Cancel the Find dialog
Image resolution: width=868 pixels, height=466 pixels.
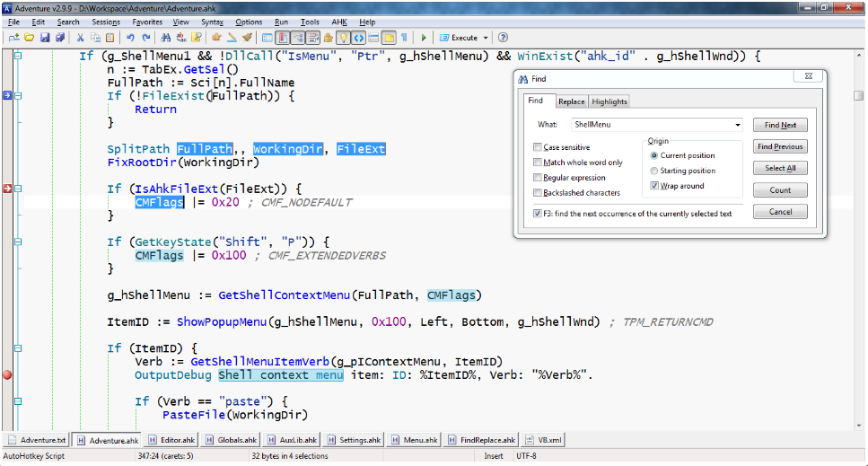(780, 212)
